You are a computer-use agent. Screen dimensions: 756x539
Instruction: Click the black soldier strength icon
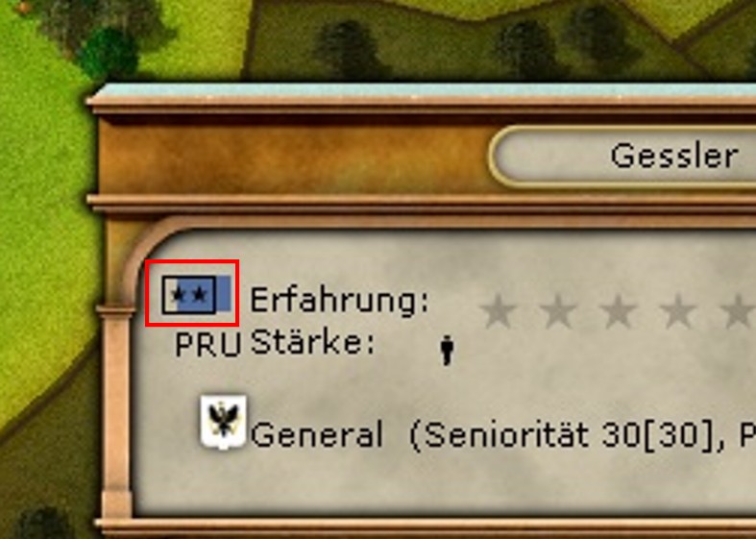447,350
